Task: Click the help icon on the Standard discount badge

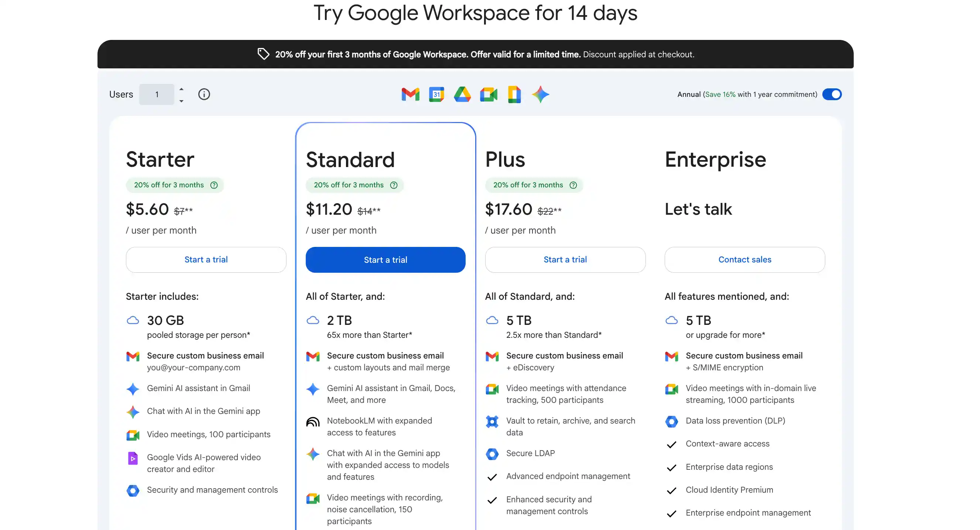Action: pyautogui.click(x=394, y=185)
